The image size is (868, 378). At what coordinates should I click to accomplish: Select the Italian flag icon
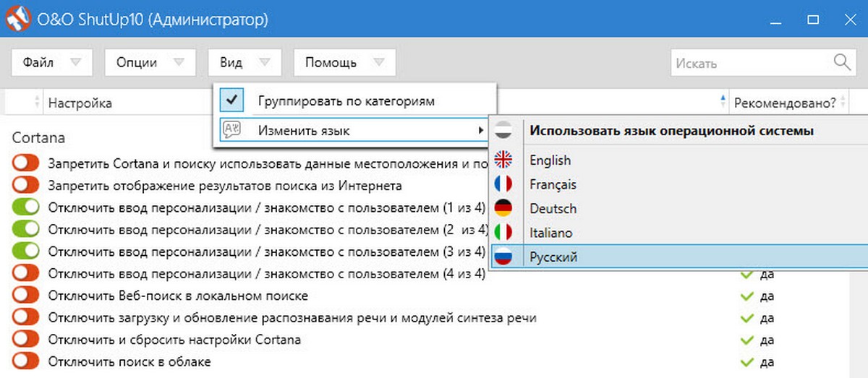pos(503,233)
